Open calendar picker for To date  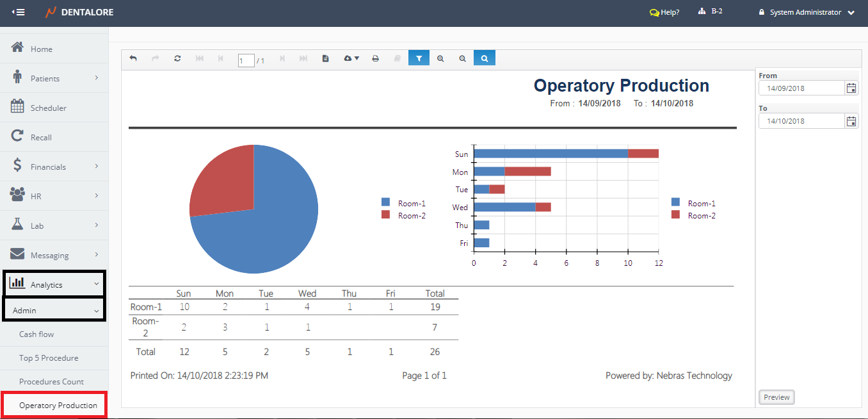(x=851, y=121)
